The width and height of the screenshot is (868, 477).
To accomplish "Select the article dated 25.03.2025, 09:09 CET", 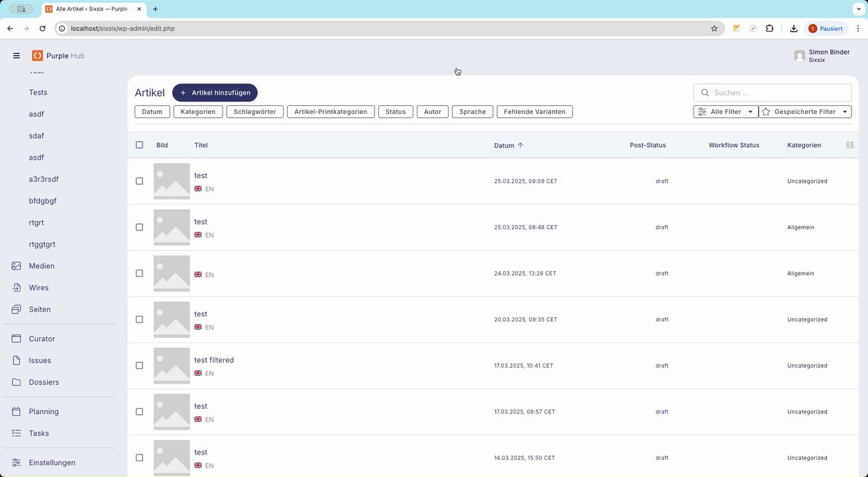I will (139, 181).
